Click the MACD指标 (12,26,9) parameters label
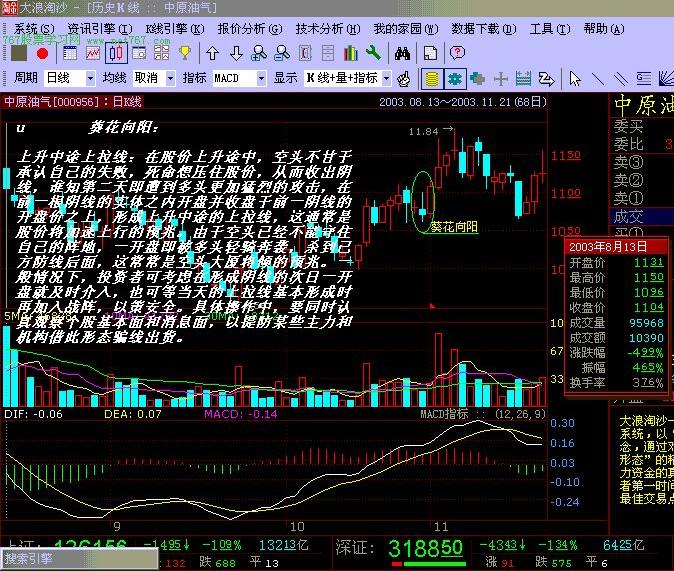The width and height of the screenshot is (674, 571). [x=482, y=414]
